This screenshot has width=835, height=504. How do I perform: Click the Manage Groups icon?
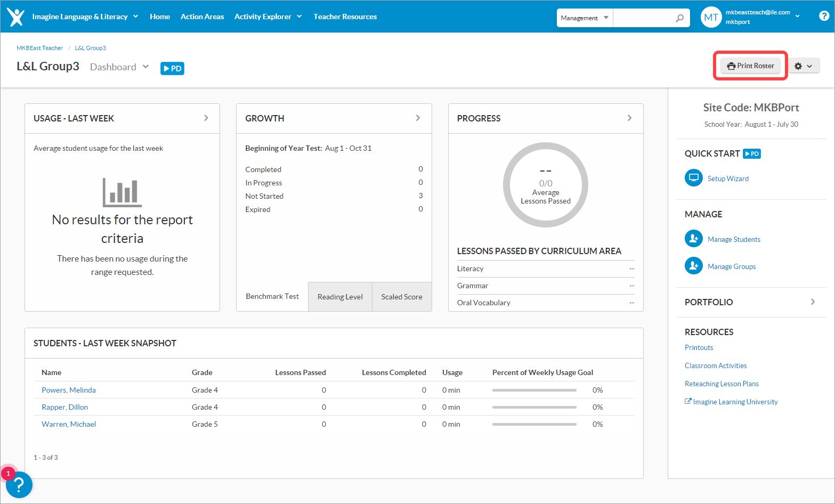pyautogui.click(x=693, y=266)
